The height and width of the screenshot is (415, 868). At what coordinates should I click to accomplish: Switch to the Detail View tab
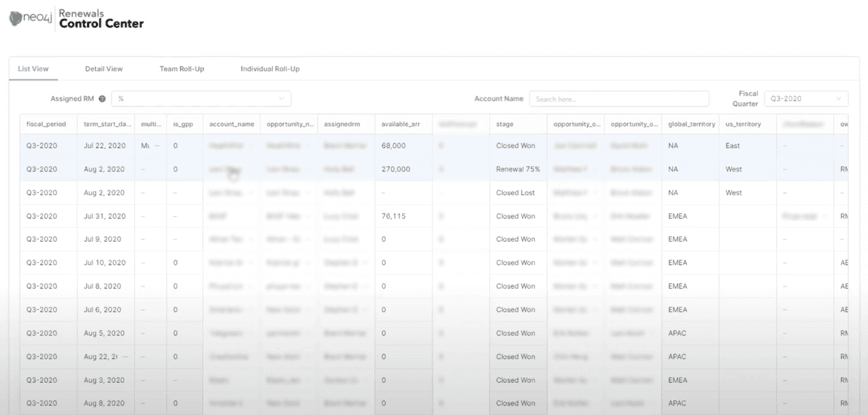coord(103,69)
